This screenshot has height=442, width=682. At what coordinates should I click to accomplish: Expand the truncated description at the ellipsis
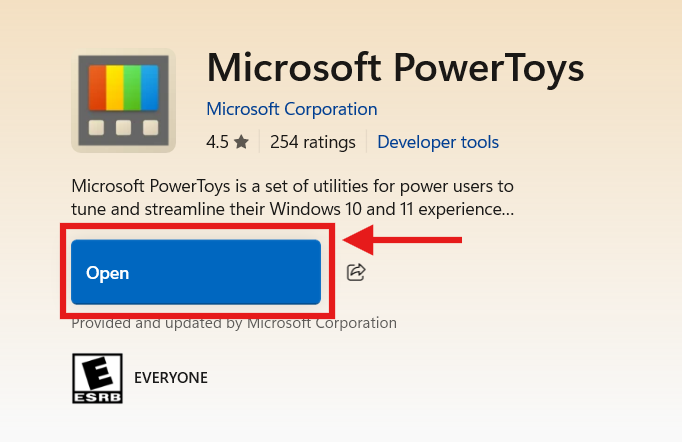(508, 210)
